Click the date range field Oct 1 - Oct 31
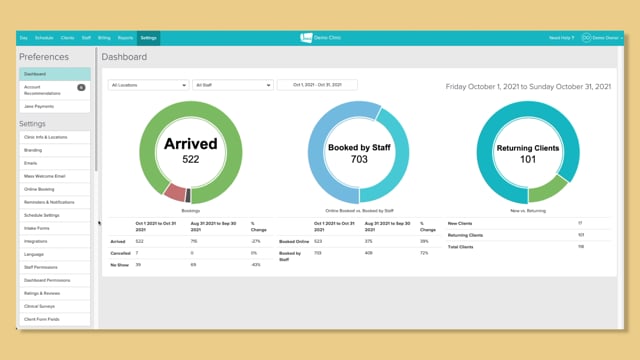The width and height of the screenshot is (640, 360). tap(317, 85)
